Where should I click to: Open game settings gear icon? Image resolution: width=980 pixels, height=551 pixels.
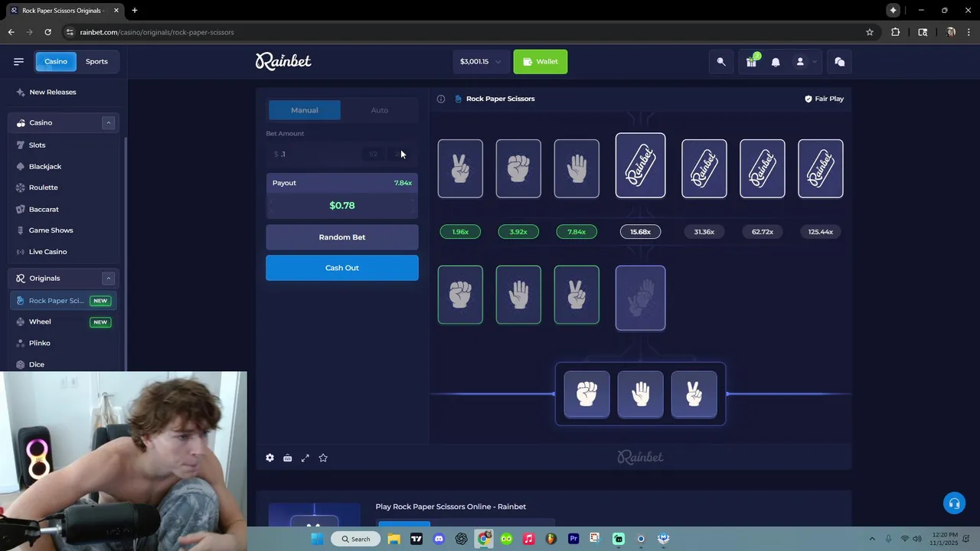coord(269,458)
